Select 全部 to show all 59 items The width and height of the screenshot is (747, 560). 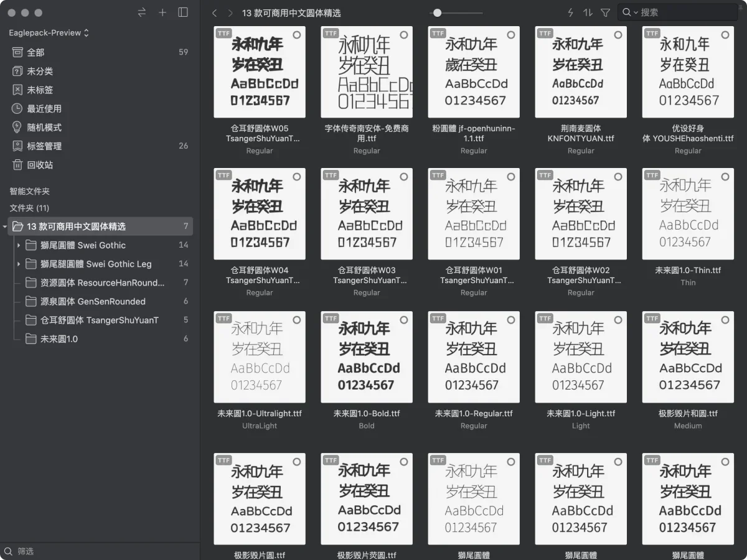pyautogui.click(x=37, y=52)
